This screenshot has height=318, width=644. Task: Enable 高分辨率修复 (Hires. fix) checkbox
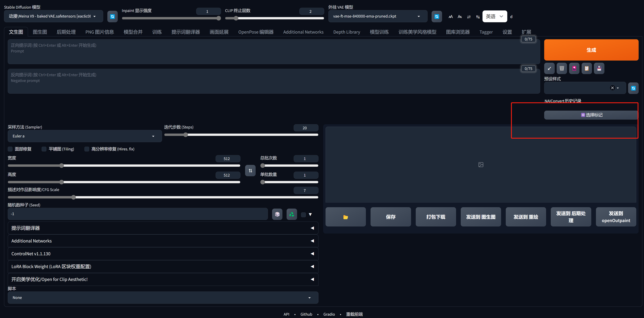click(87, 149)
